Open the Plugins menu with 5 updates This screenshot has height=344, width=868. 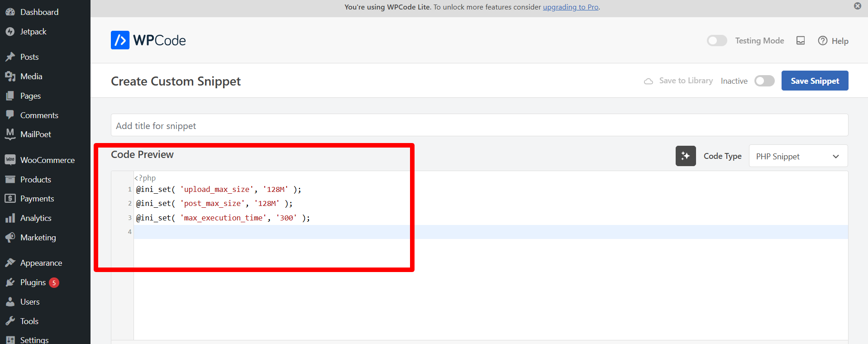[x=33, y=282]
